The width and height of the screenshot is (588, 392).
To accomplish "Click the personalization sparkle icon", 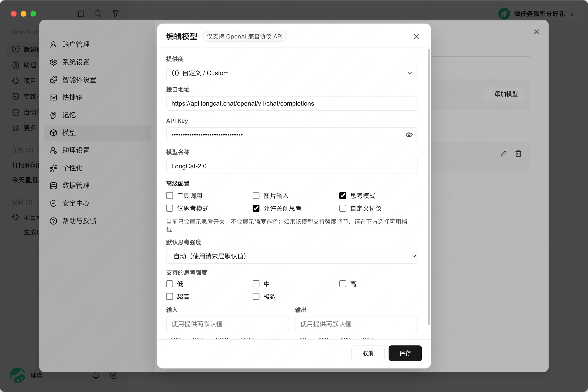I will coord(53,168).
